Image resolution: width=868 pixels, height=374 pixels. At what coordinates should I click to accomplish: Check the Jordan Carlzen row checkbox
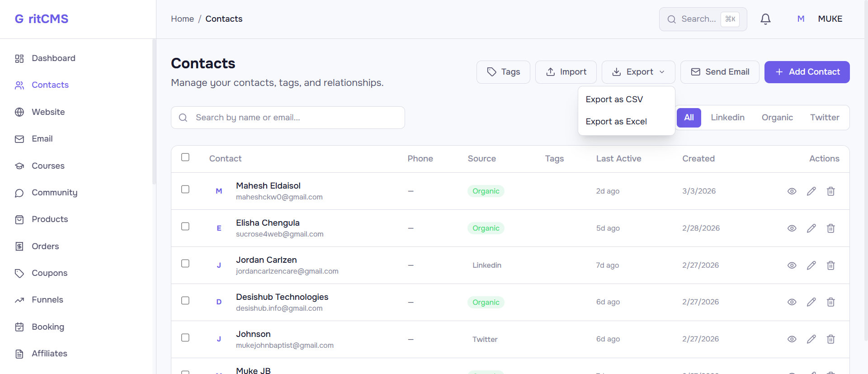pos(185,264)
